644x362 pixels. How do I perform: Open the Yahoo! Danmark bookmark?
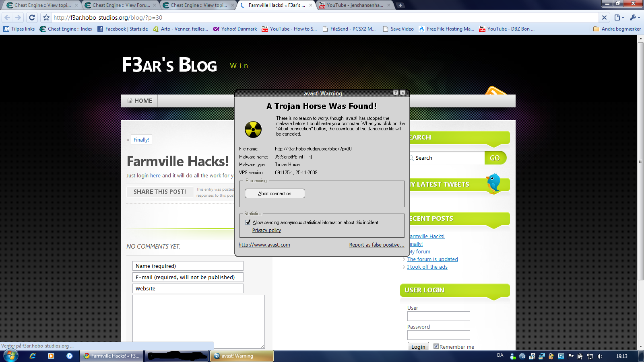point(235,29)
